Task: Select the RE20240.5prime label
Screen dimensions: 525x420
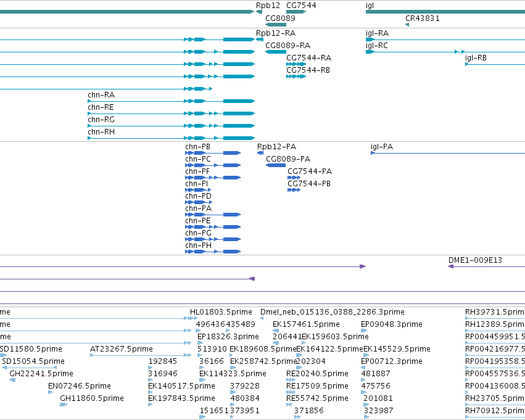Action: [x=317, y=374]
